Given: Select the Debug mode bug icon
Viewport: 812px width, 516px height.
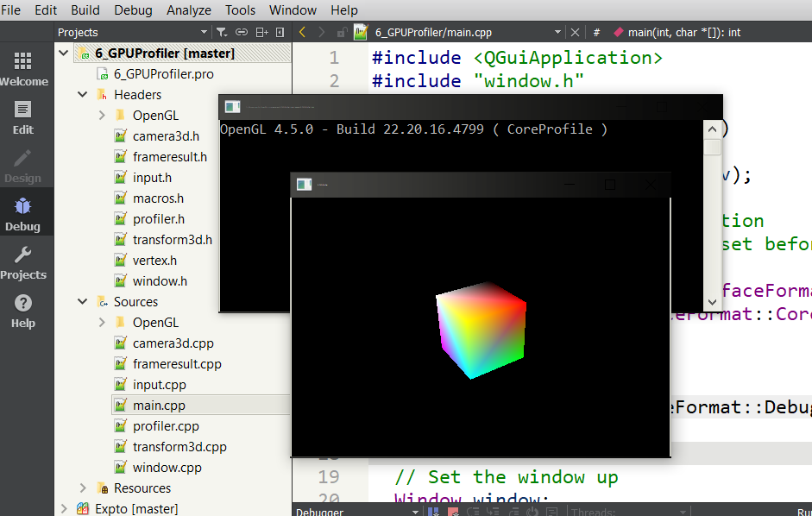Looking at the screenshot, I should (x=23, y=213).
